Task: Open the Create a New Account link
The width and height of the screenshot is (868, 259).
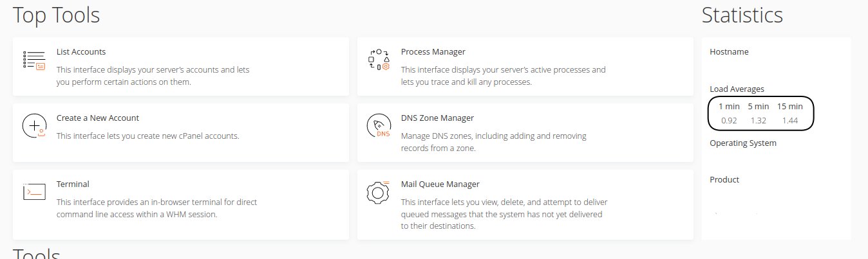Action: coord(98,118)
